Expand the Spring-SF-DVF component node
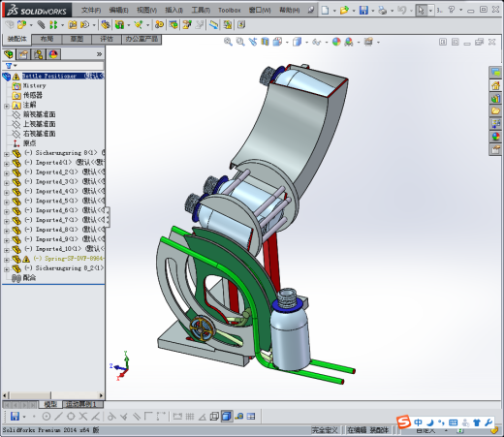The width and height of the screenshot is (504, 437). click(x=7, y=260)
